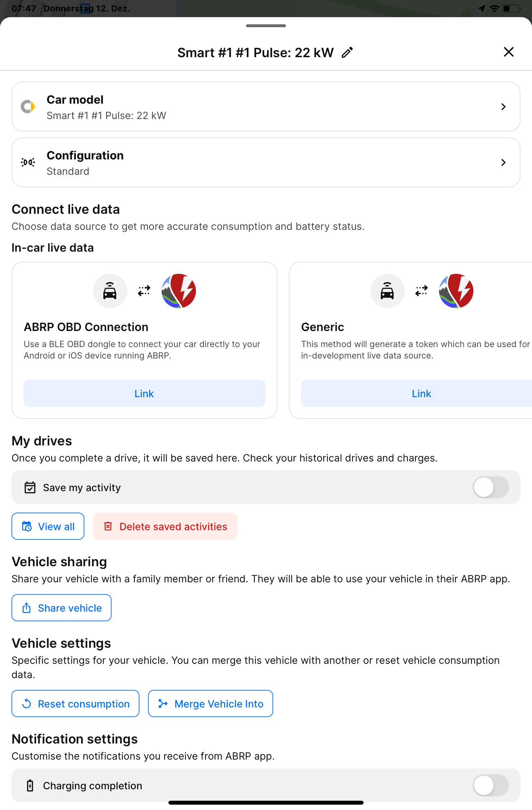The height and width of the screenshot is (810, 532).
Task: Open Configuration options via the right chevron
Action: pyautogui.click(x=503, y=162)
